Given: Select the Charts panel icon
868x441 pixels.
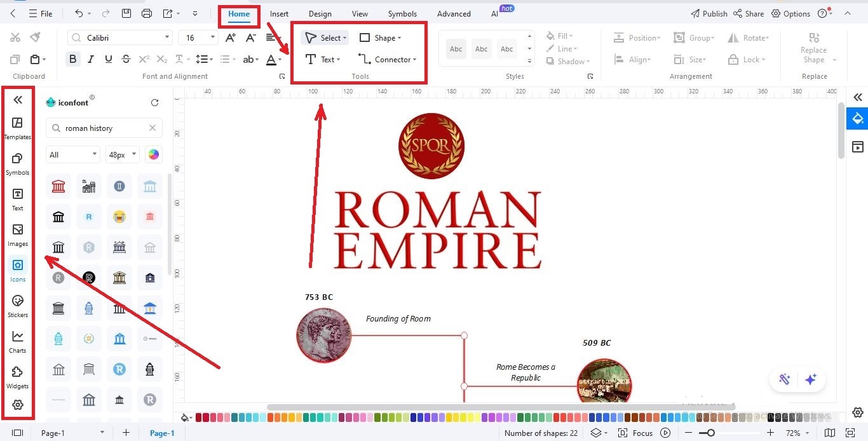Looking at the screenshot, I should pos(17,340).
